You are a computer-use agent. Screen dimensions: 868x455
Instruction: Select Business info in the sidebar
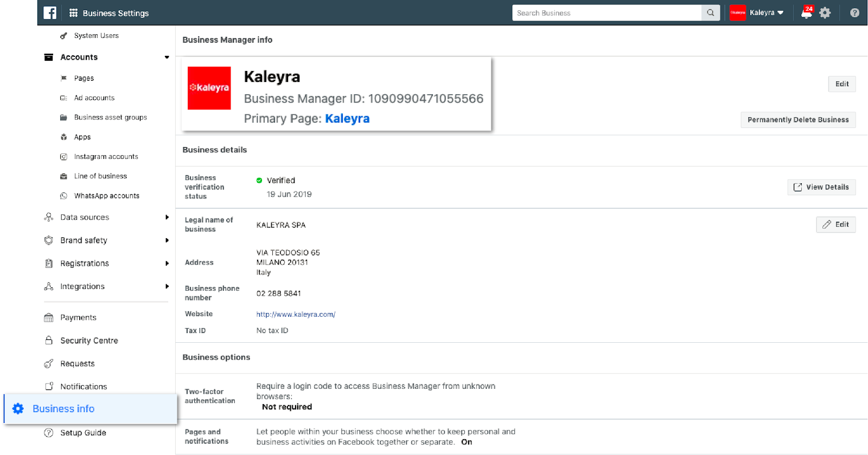[91, 409]
